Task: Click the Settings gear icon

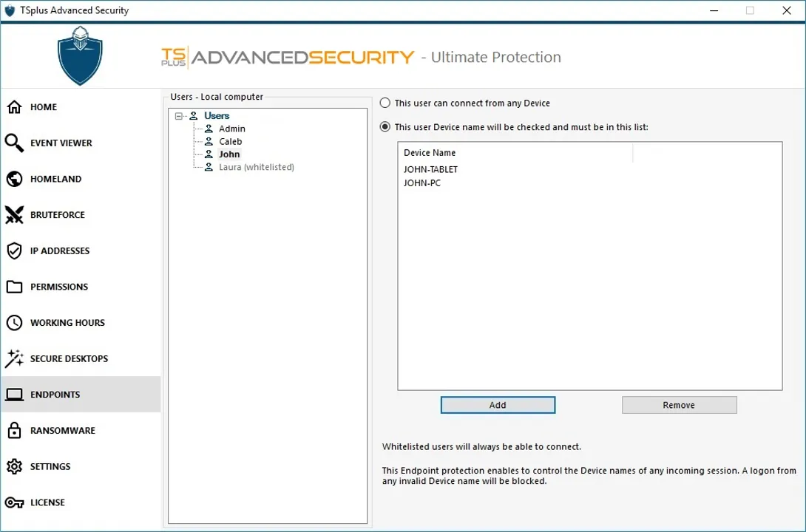Action: pos(14,466)
